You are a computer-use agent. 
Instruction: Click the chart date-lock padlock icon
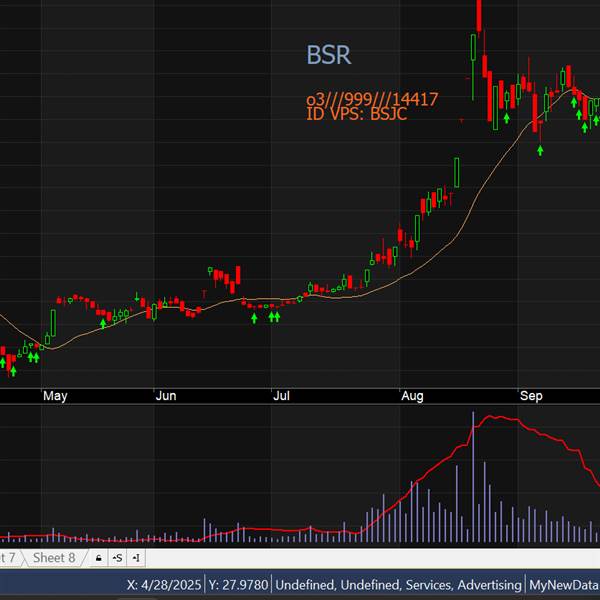(98, 558)
